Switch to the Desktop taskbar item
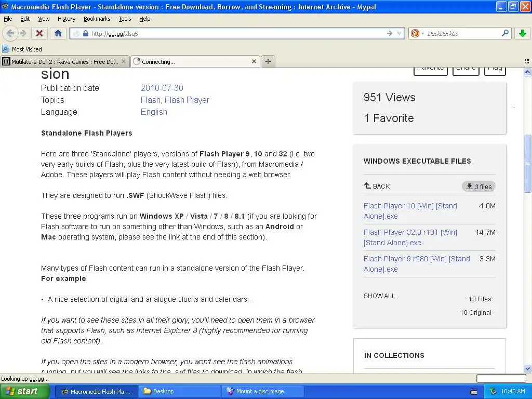Viewport: 532px width, 399px height. click(x=180, y=391)
